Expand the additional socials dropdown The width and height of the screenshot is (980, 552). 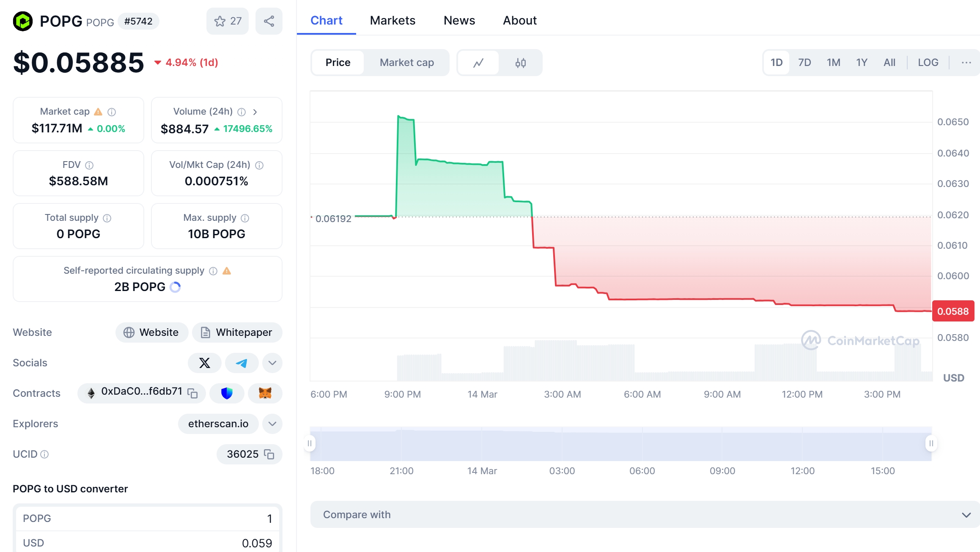pos(272,363)
